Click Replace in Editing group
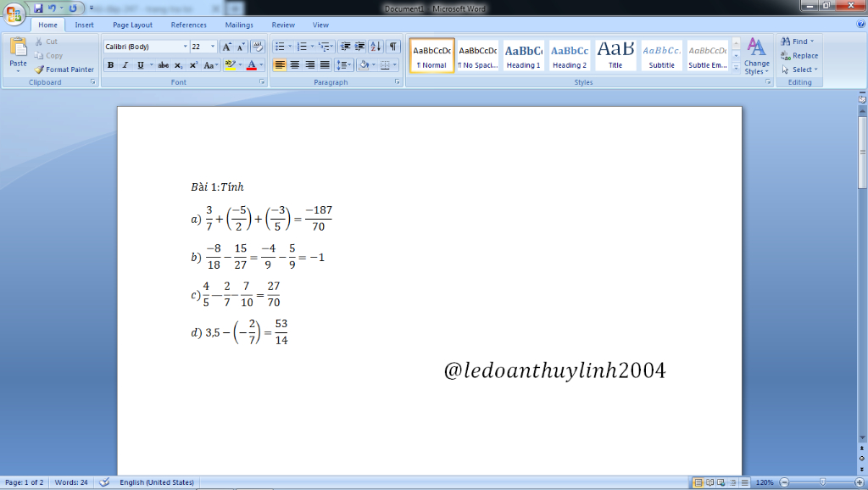The width and height of the screenshot is (868, 490). 799,55
